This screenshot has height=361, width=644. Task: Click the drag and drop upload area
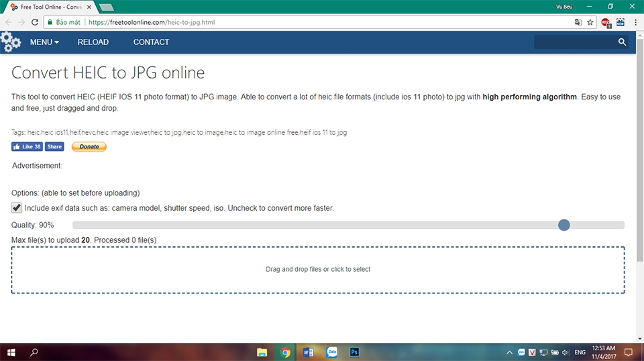(x=318, y=270)
